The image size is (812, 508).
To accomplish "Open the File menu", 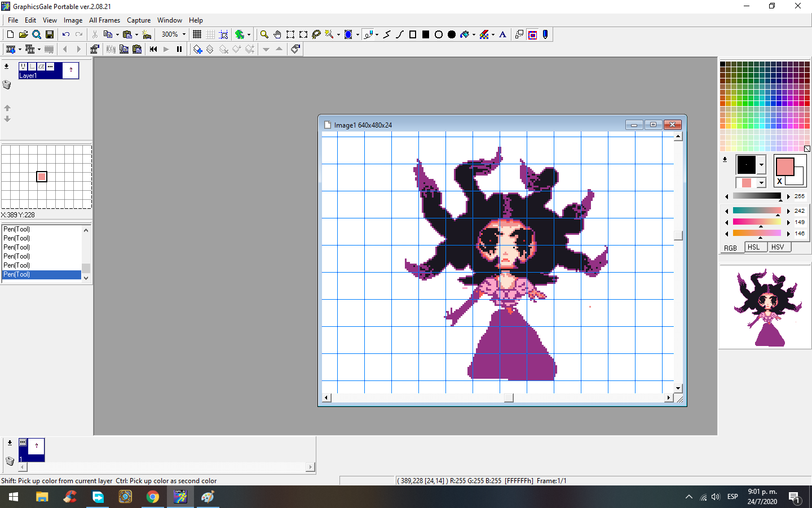I will (13, 20).
